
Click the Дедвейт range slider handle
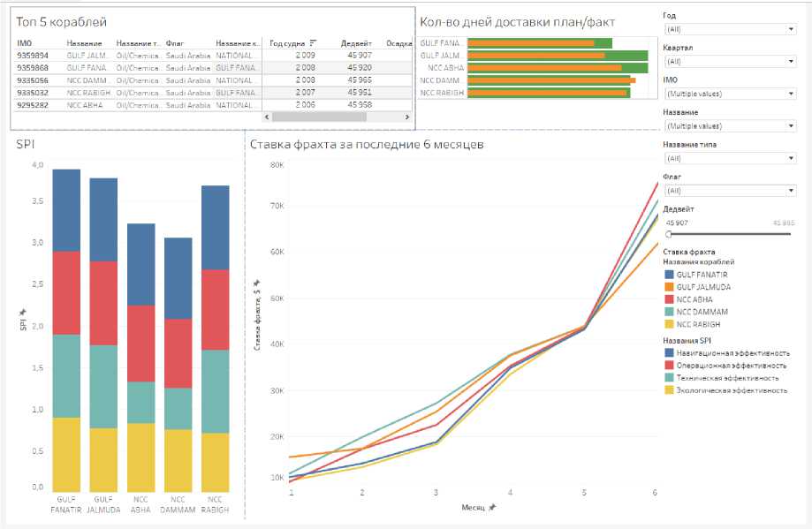point(669,234)
